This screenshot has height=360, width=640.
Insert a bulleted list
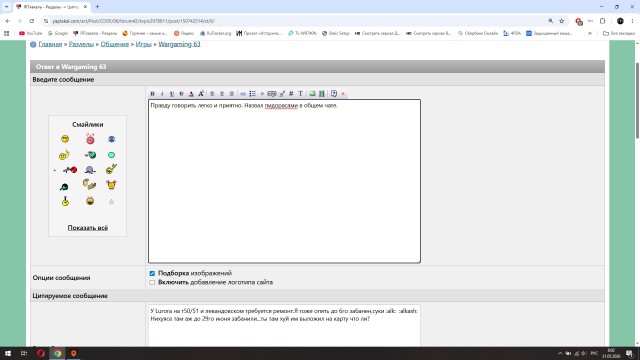[253, 93]
